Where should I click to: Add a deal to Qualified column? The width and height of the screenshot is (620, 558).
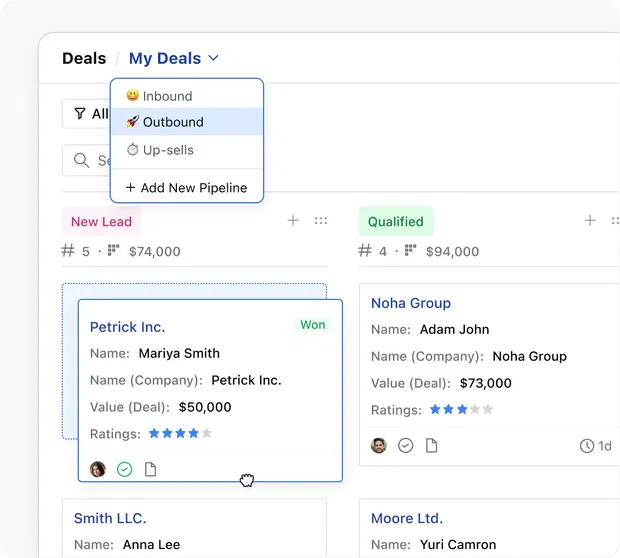coord(590,220)
